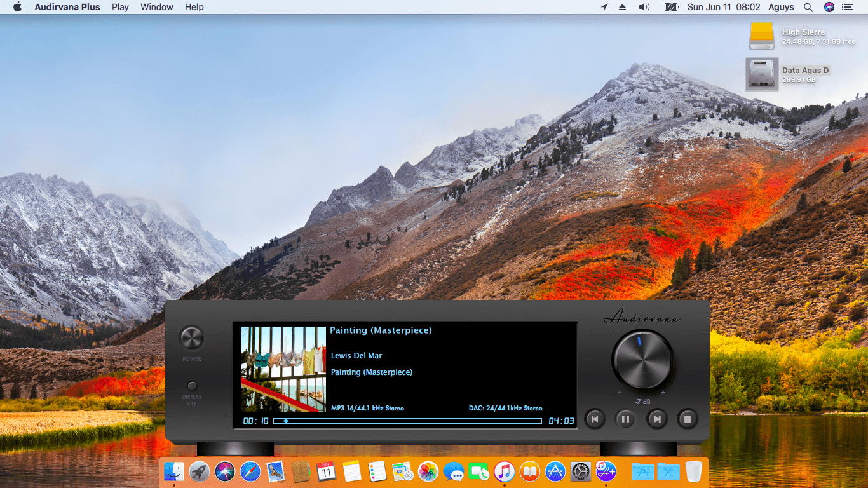
Task: Click the playback progress bar
Action: [407, 421]
